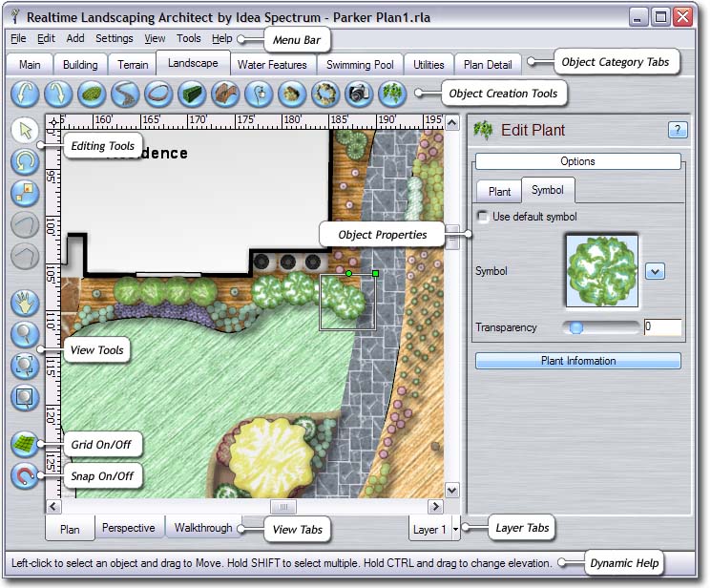
Task: Open the Add menu
Action: [x=75, y=38]
